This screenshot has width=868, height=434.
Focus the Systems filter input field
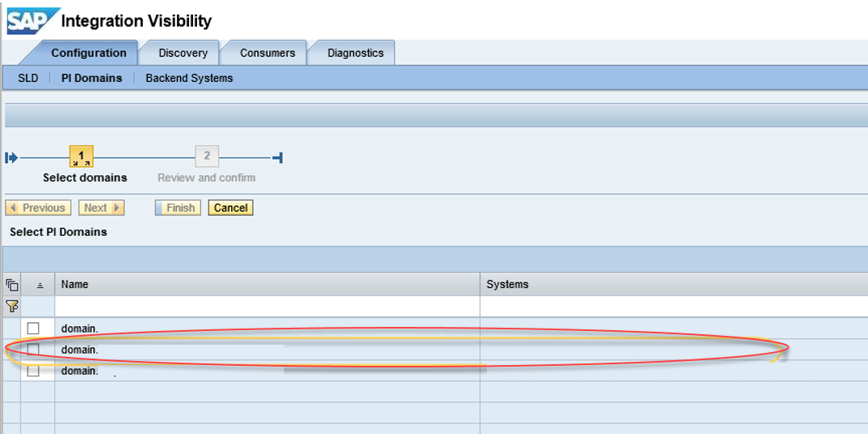point(674,306)
